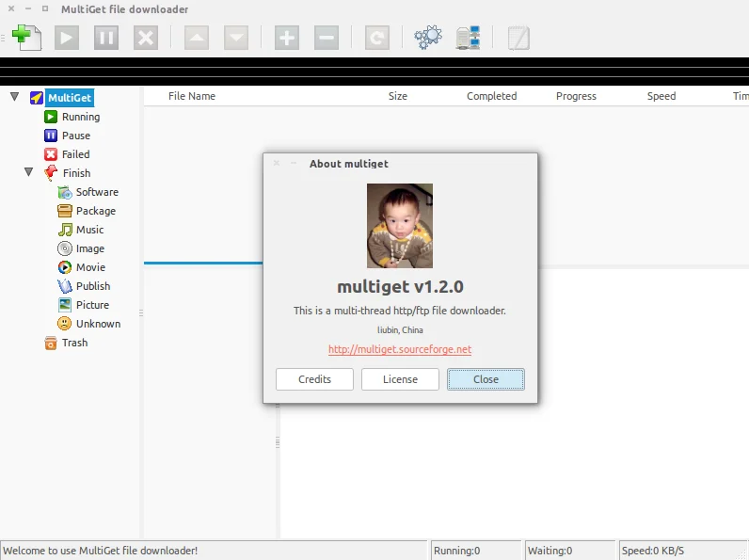Select the Software tree item label
Viewport: 749px width, 560px height.
(x=97, y=192)
